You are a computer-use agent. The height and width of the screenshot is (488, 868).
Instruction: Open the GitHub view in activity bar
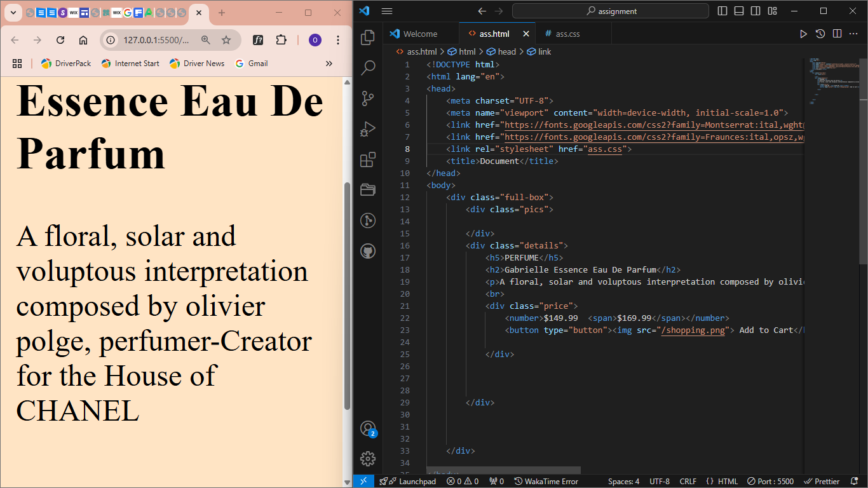pyautogui.click(x=368, y=251)
